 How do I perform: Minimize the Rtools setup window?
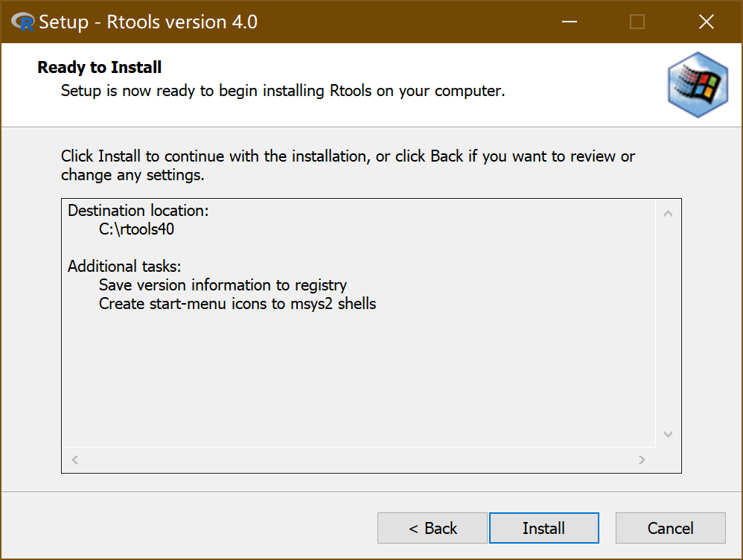(x=569, y=22)
